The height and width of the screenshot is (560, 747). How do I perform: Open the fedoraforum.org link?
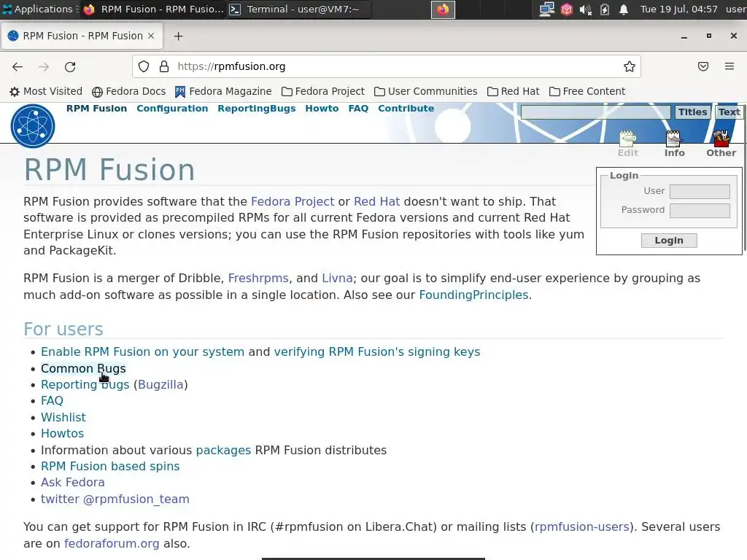click(x=112, y=544)
